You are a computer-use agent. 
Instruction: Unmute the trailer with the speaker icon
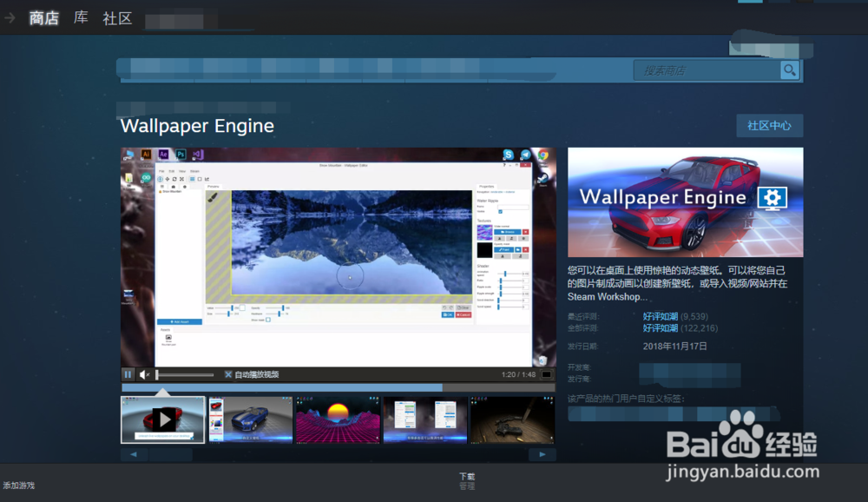click(x=144, y=374)
